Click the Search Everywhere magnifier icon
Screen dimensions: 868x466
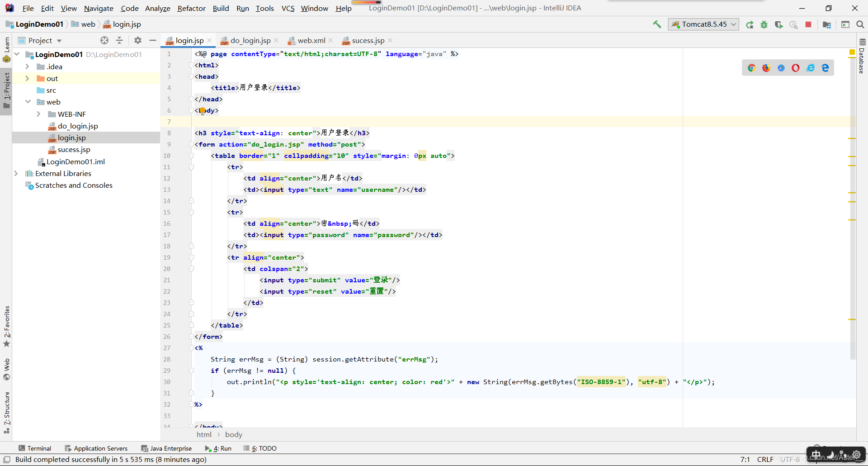(860, 24)
